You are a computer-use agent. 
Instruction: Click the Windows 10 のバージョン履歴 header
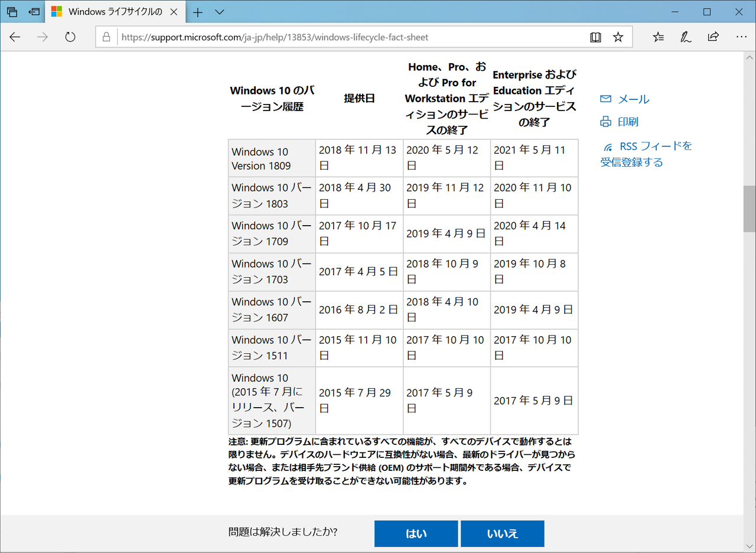pyautogui.click(x=272, y=99)
